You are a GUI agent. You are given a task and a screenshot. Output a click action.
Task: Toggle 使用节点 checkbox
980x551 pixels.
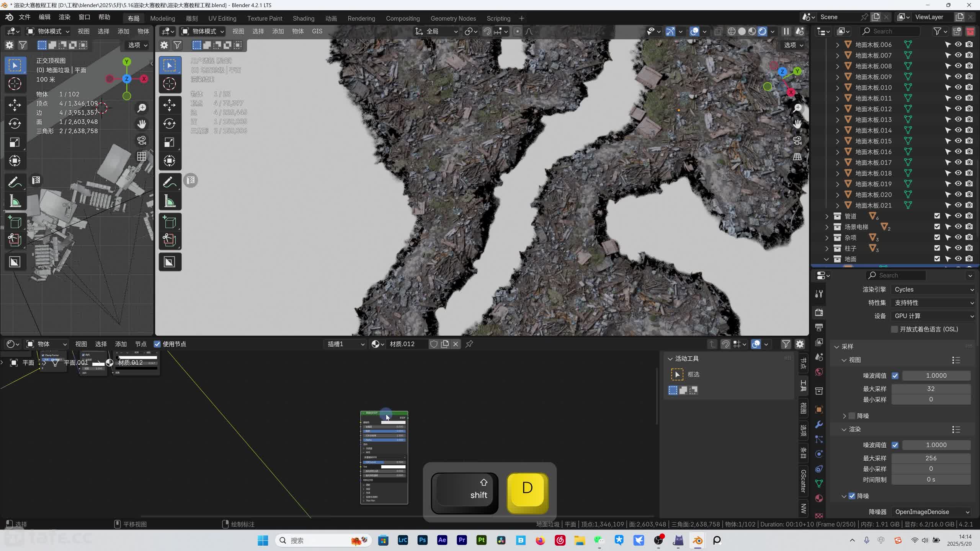click(x=157, y=344)
